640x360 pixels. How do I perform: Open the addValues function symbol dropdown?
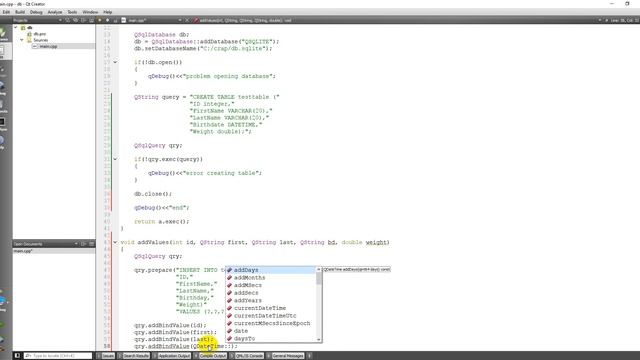pyautogui.click(x=245, y=20)
